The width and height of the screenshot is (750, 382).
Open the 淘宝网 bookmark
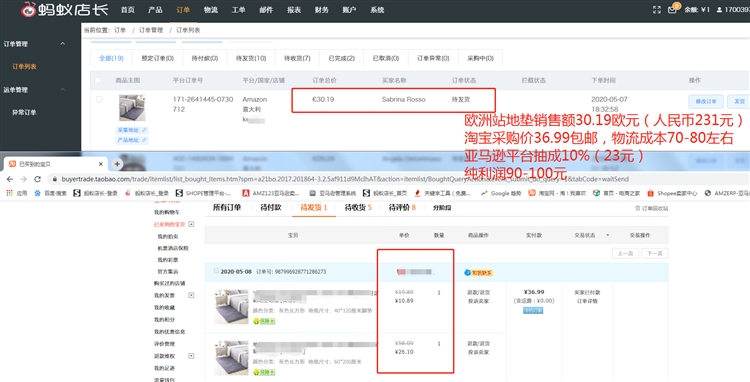coord(557,193)
